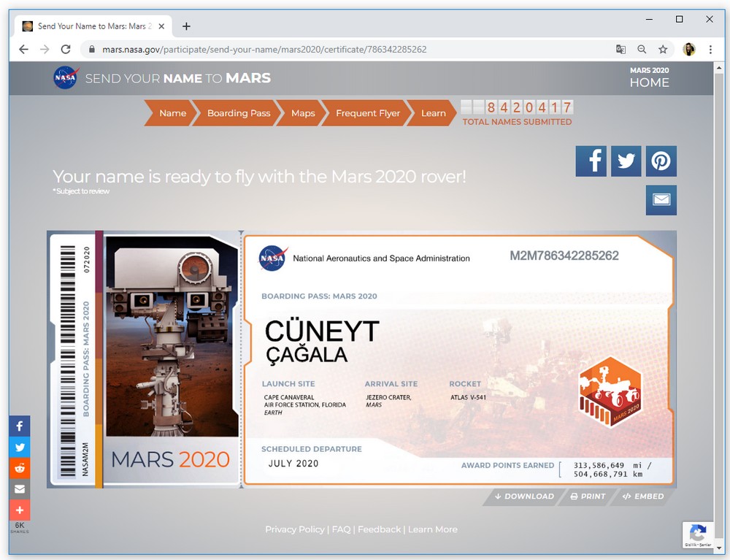This screenshot has width=730, height=560.
Task: Print the boarding pass
Action: tap(588, 496)
